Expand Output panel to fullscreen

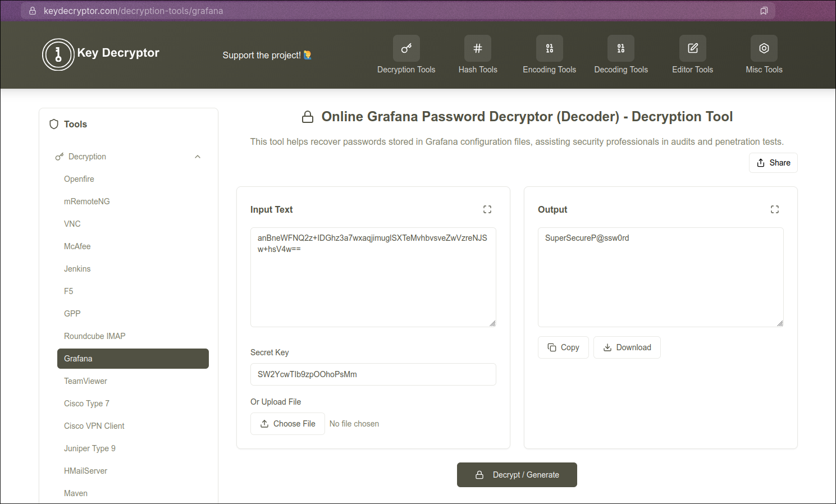tap(774, 209)
